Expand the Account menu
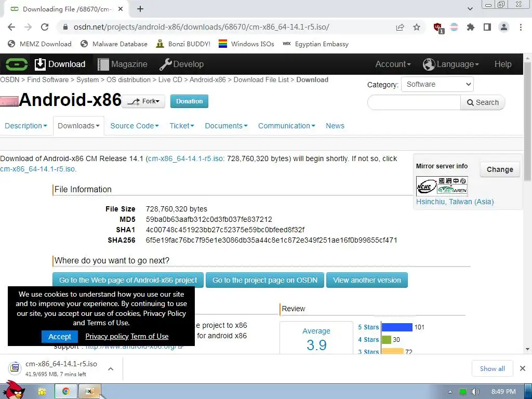This screenshot has height=399, width=532. [x=393, y=64]
